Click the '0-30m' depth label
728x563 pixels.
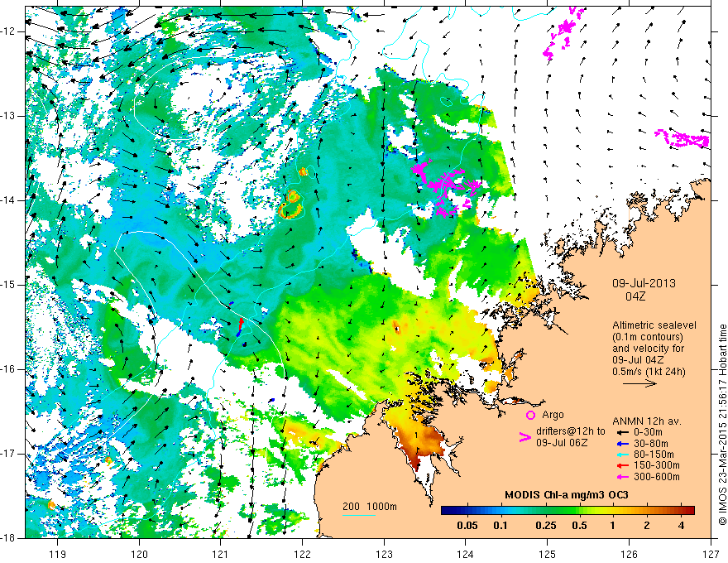pos(648,432)
